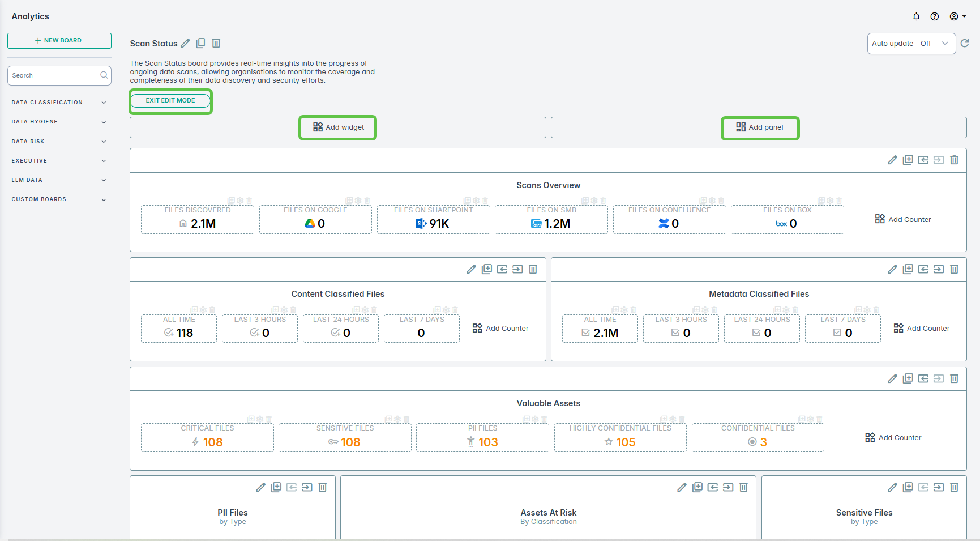Click the board Search field

(54, 75)
